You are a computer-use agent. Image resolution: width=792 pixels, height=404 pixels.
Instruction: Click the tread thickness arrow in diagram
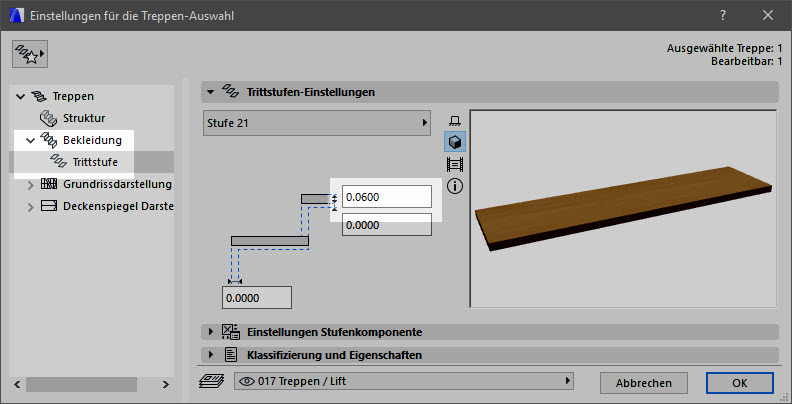(334, 201)
